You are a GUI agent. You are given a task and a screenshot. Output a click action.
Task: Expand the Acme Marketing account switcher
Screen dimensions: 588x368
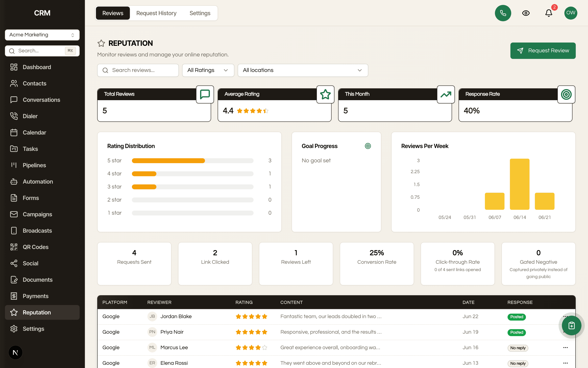click(42, 35)
